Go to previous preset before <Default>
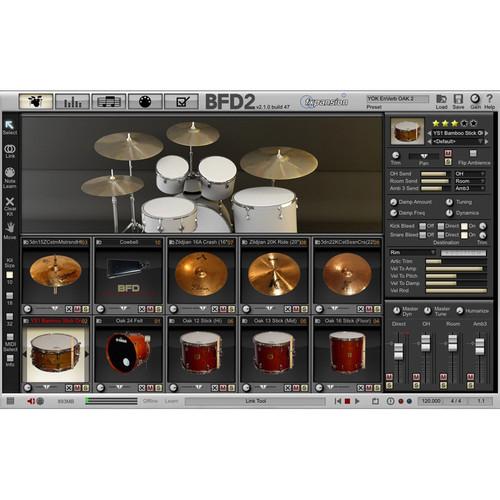Viewport: 500px width, 500px height. pyautogui.click(x=429, y=141)
